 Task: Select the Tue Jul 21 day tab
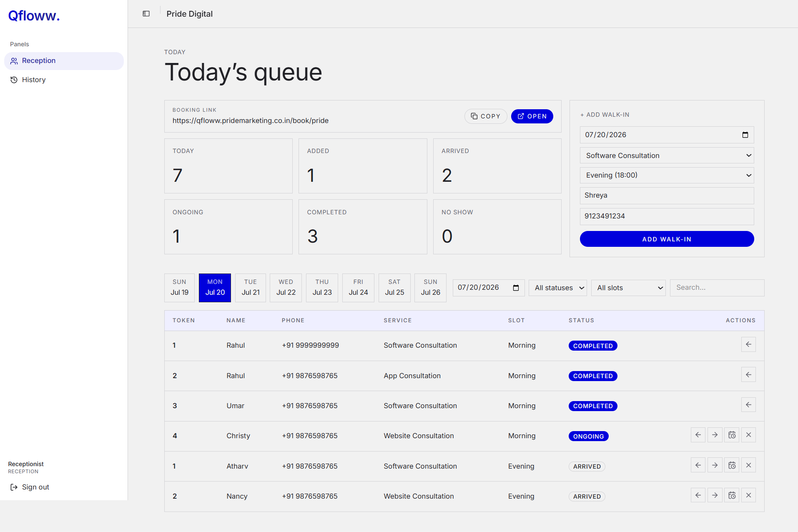click(x=251, y=288)
